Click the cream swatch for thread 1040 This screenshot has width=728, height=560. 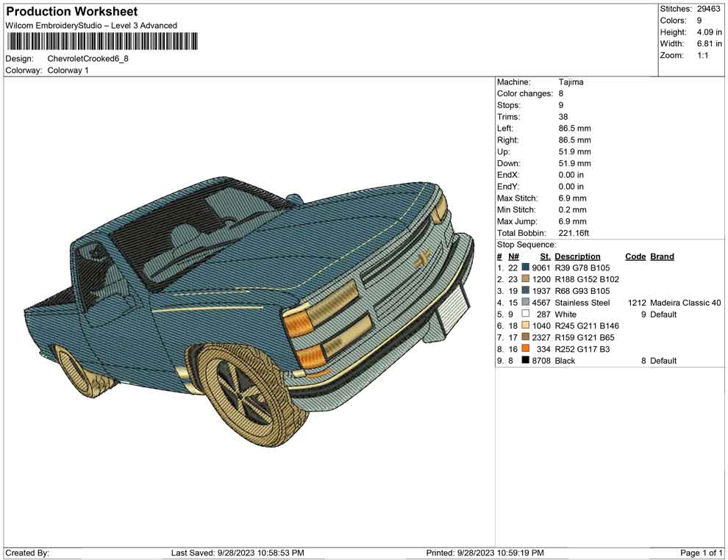point(526,326)
